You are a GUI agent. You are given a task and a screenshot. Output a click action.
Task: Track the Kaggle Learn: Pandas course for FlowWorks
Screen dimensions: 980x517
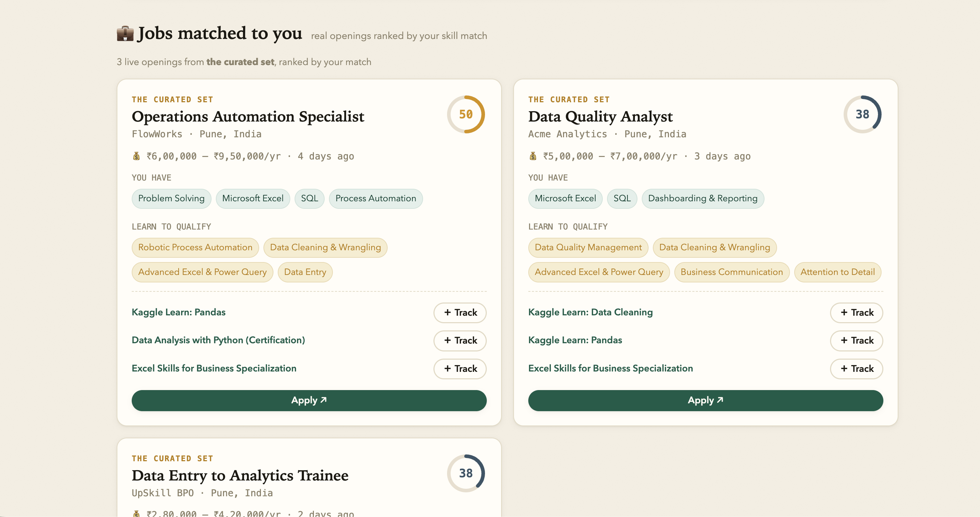pos(460,312)
